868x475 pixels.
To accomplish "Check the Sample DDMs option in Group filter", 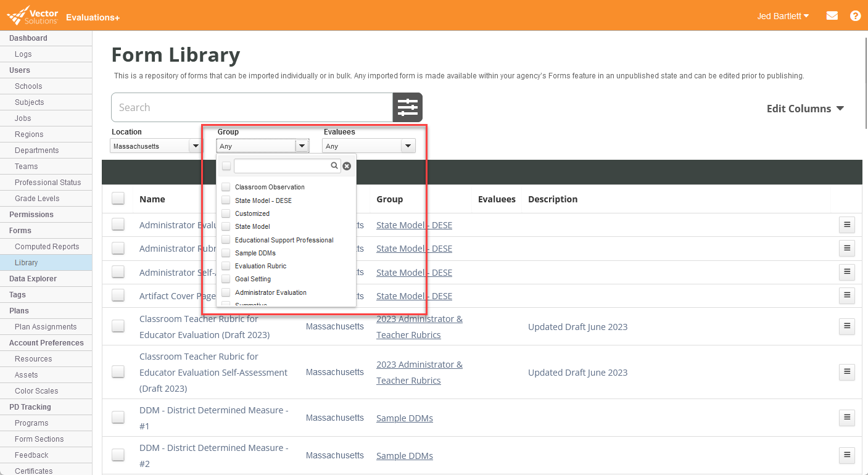I will pos(225,253).
